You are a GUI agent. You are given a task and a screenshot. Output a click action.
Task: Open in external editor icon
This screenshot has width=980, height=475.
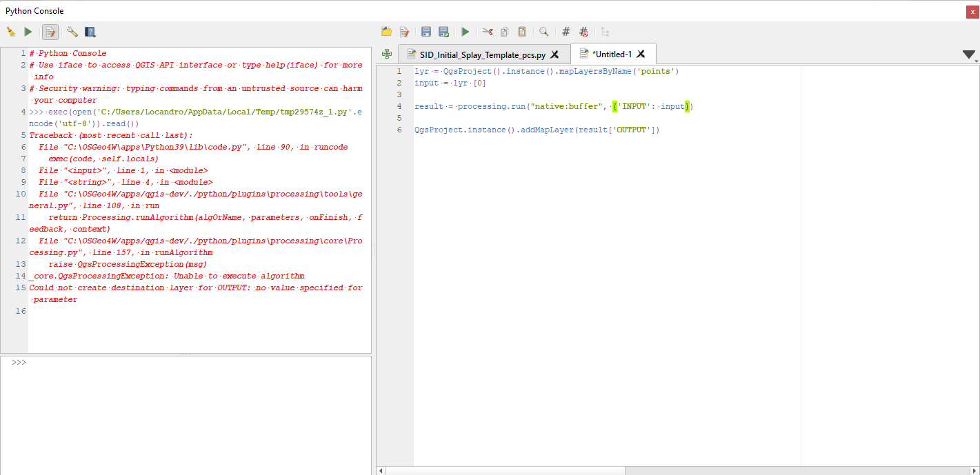pos(405,32)
